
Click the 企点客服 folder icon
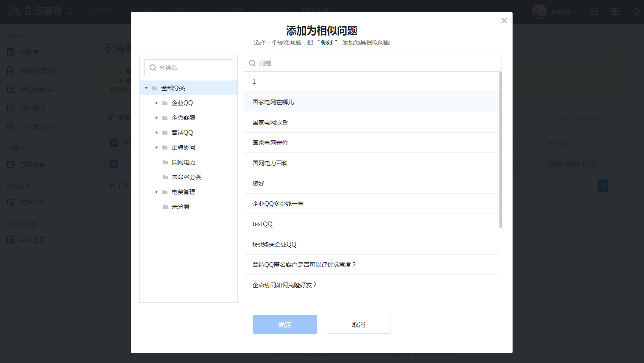(165, 118)
